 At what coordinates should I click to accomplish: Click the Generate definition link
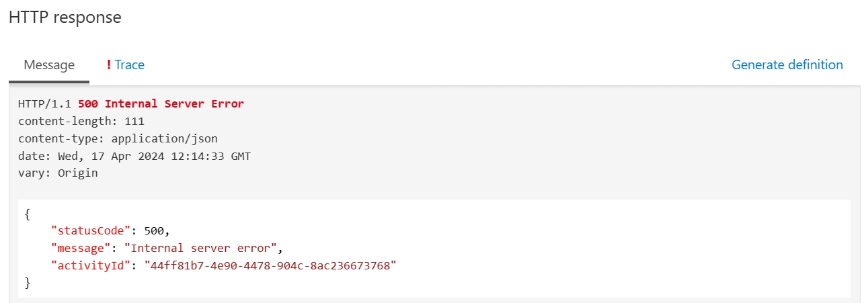[787, 65]
